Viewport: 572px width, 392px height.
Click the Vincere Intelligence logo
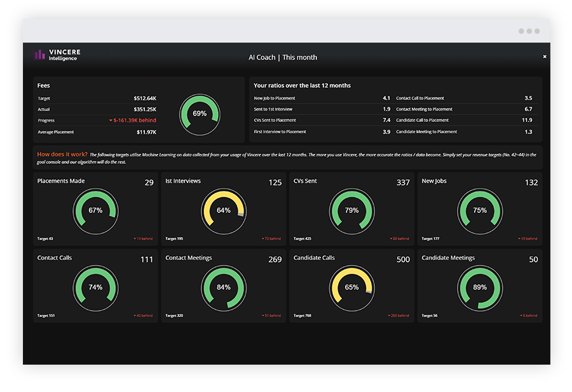57,55
